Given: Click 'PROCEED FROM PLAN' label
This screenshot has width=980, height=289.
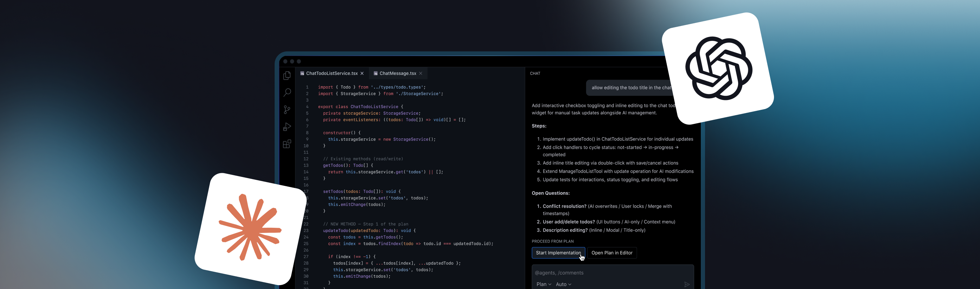Looking at the screenshot, I should tap(552, 241).
